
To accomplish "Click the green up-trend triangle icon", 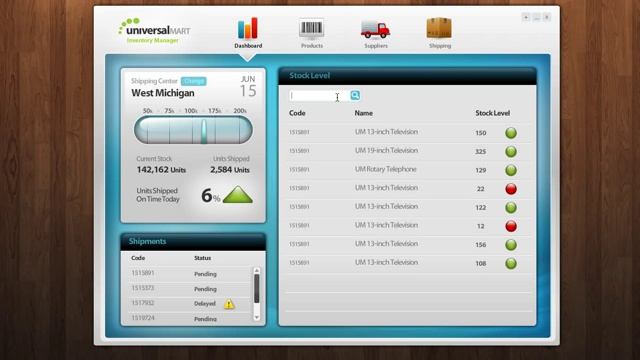I will (x=238, y=195).
